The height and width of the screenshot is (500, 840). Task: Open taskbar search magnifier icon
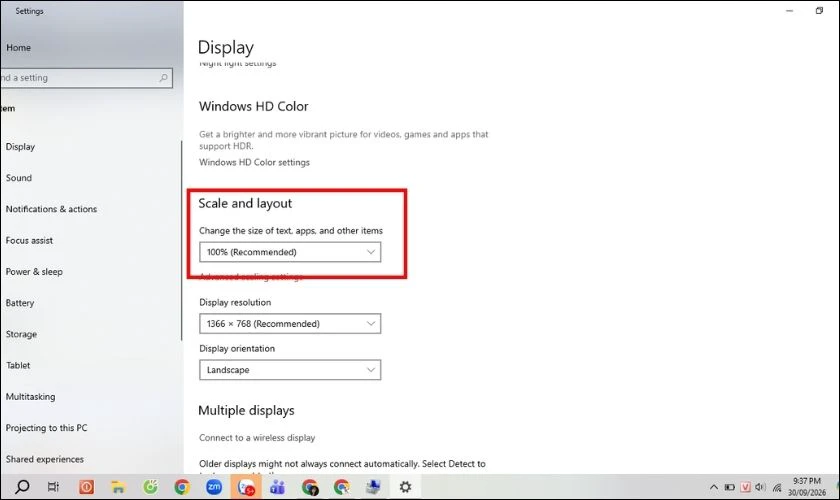click(x=22, y=487)
